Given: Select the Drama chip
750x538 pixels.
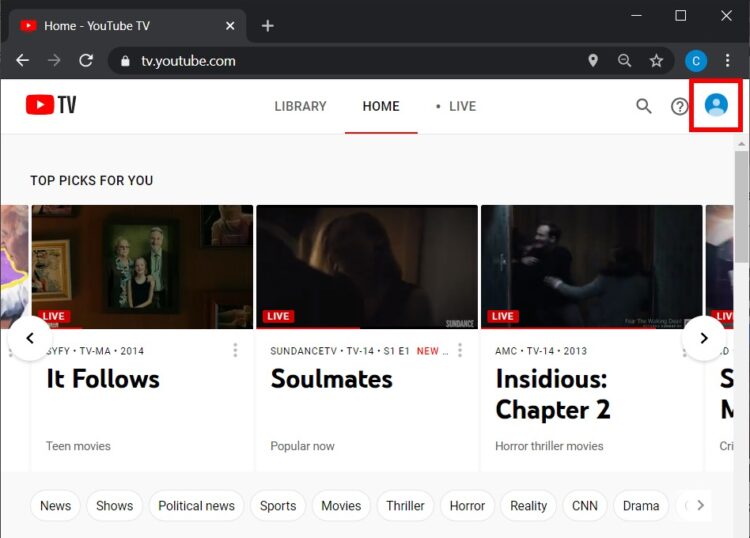Looking at the screenshot, I should (641, 506).
